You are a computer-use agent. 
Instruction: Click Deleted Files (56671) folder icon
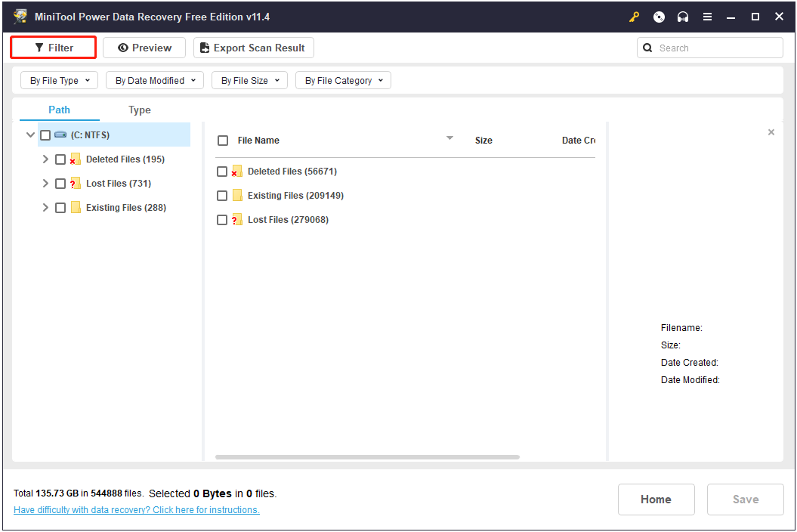click(x=237, y=172)
